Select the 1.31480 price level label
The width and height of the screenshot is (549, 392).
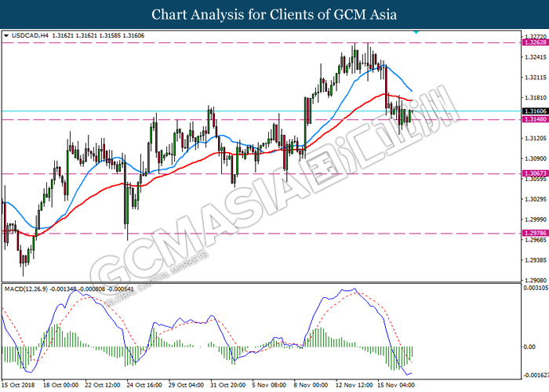pos(535,119)
